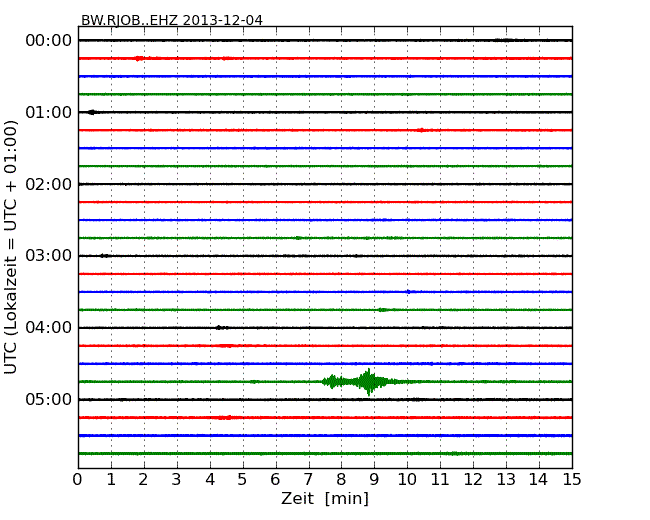Click the UTC Lokalzeit vertical axis label
Viewport: 650px width, 520px height.
[10, 247]
